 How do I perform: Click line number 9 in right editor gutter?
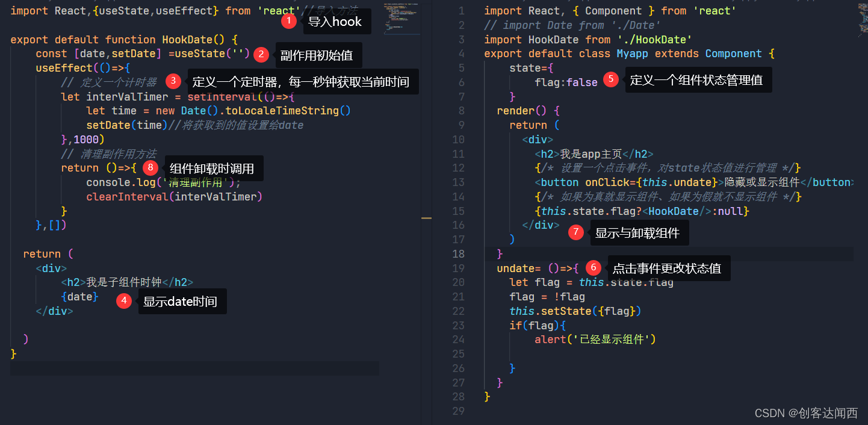(x=462, y=125)
